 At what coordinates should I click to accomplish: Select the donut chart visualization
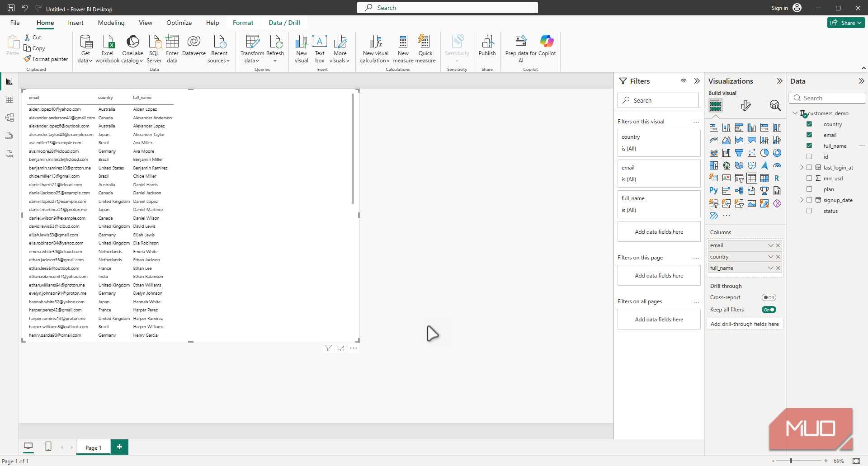[x=777, y=153]
